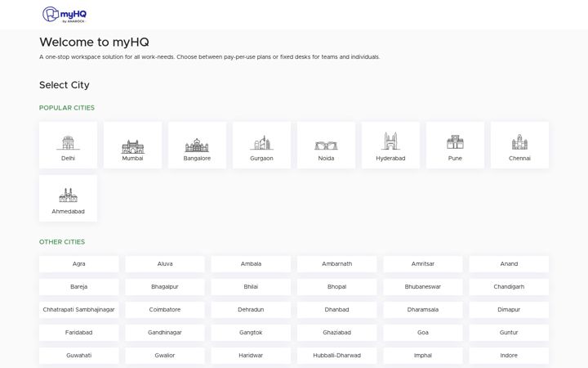Select the Ahmedabad city icon card
The height and width of the screenshot is (368, 588).
(68, 198)
